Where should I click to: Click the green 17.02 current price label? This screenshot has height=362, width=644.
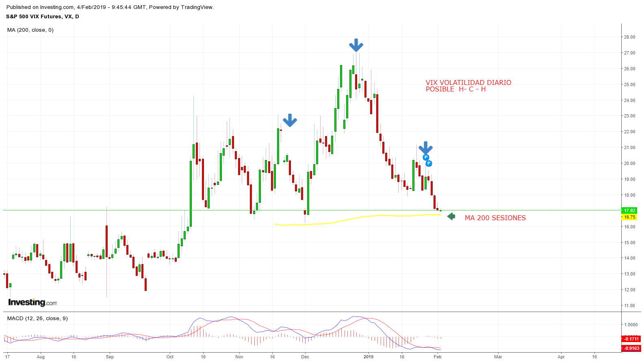(629, 210)
